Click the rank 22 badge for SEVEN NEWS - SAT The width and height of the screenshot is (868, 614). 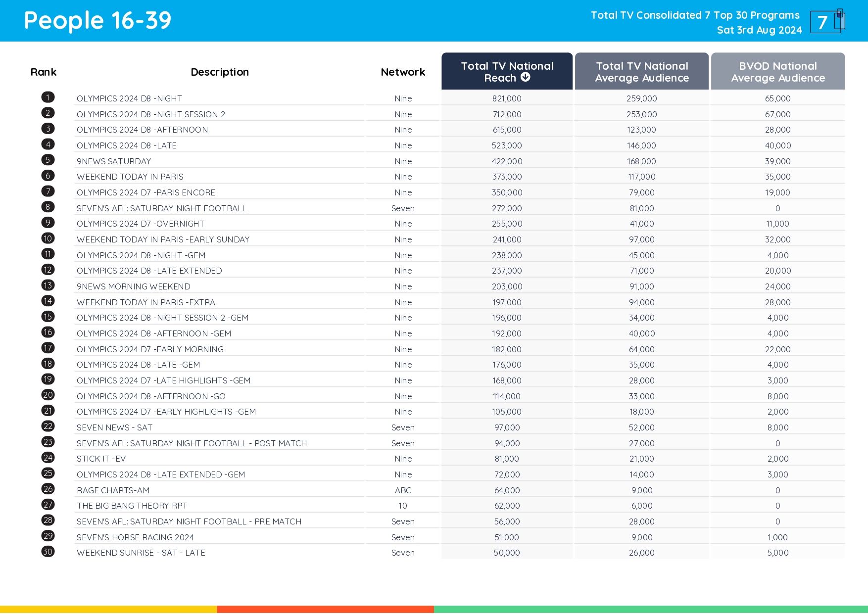[x=48, y=426]
